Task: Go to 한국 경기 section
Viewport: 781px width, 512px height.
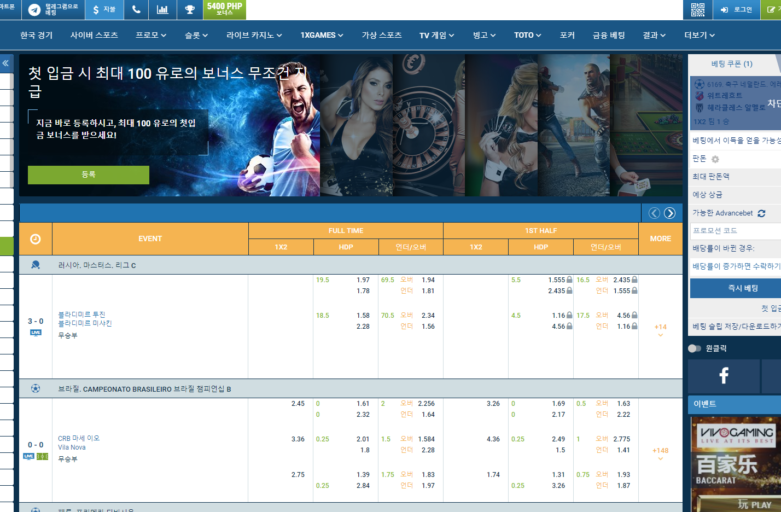Action: pyautogui.click(x=36, y=35)
